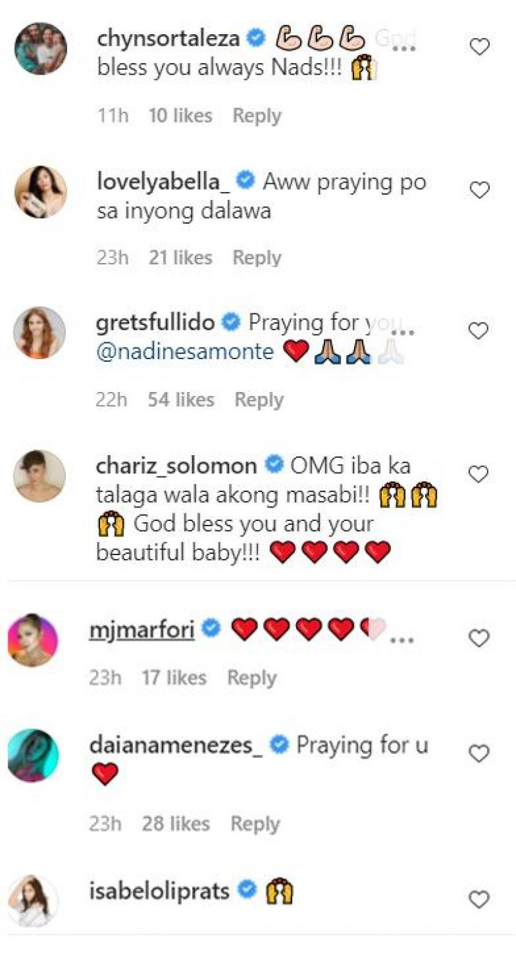Like mjmarfori's hearts comment
Image resolution: width=516 pixels, height=980 pixels.
479,638
